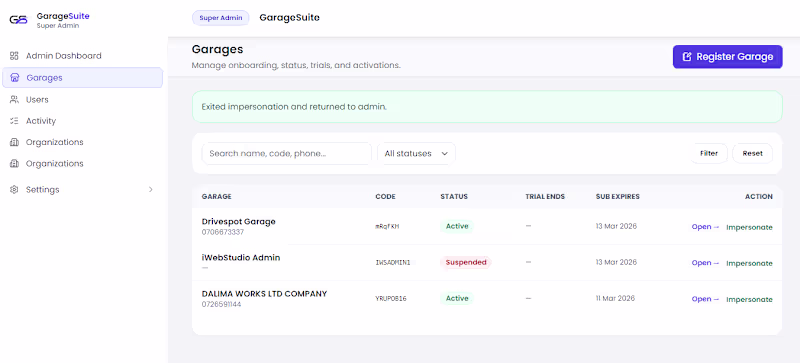Viewport: 800px width, 363px height.
Task: Click the code IWSADMIN1
Action: pos(392,263)
